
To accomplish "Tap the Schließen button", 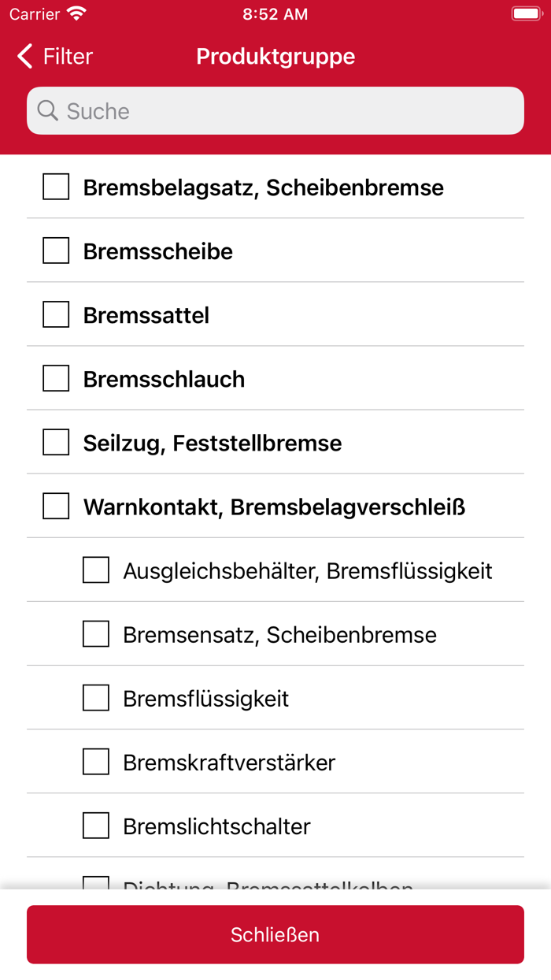I will coord(275,934).
